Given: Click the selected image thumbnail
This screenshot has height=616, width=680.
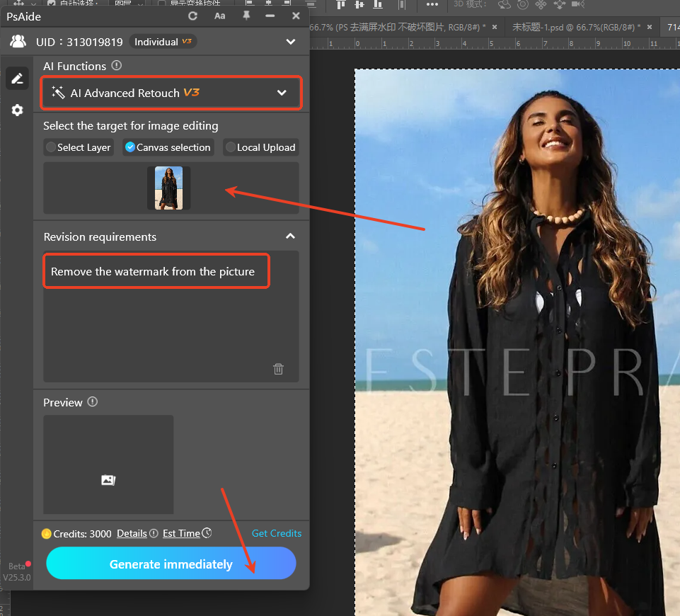Looking at the screenshot, I should point(168,188).
